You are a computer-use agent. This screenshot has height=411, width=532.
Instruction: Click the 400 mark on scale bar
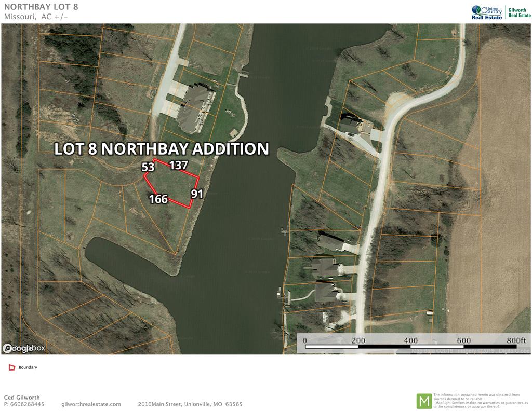point(410,340)
